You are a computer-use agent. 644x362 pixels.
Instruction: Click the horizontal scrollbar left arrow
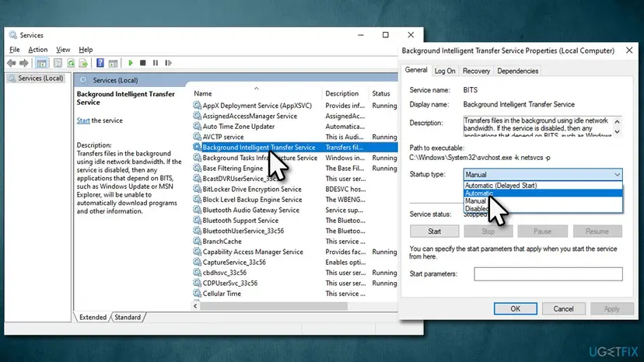coord(195,306)
